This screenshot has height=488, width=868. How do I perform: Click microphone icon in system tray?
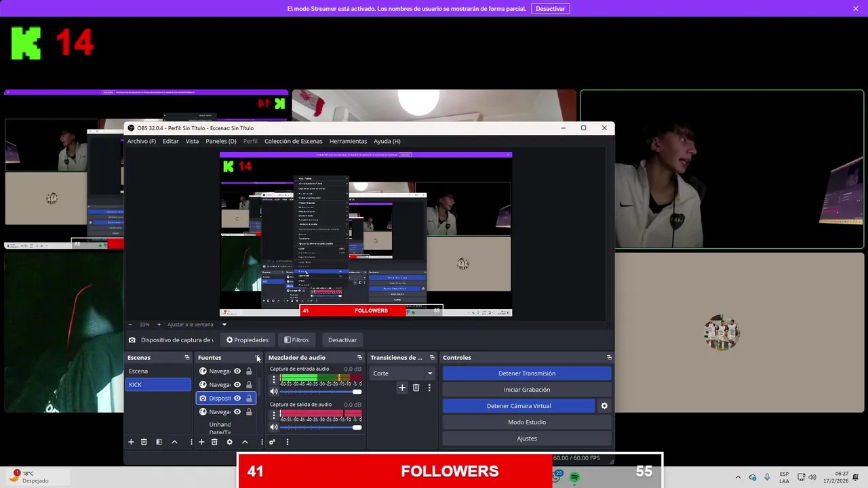pyautogui.click(x=767, y=477)
